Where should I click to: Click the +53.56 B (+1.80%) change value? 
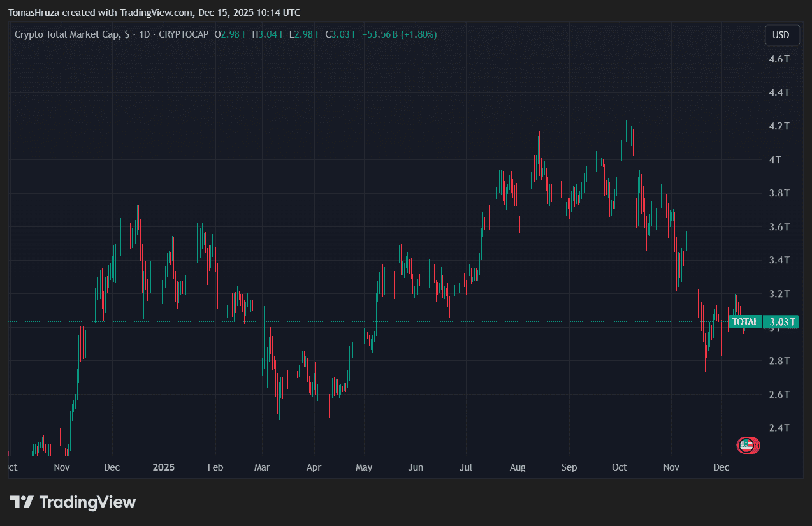[399, 34]
